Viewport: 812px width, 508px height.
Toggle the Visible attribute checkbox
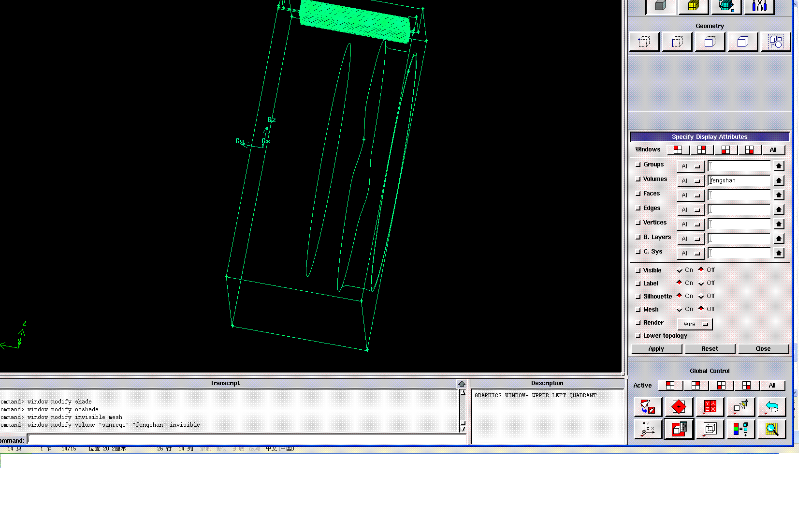pos(638,271)
